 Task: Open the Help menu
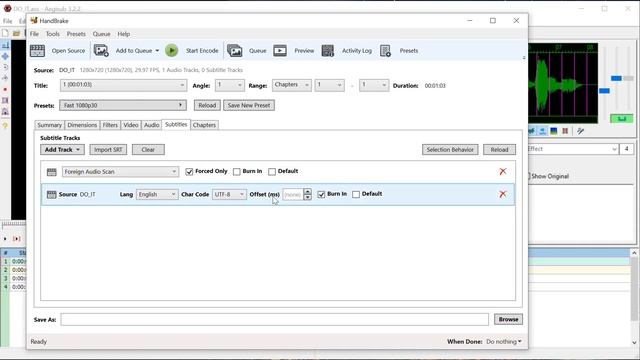coord(124,34)
